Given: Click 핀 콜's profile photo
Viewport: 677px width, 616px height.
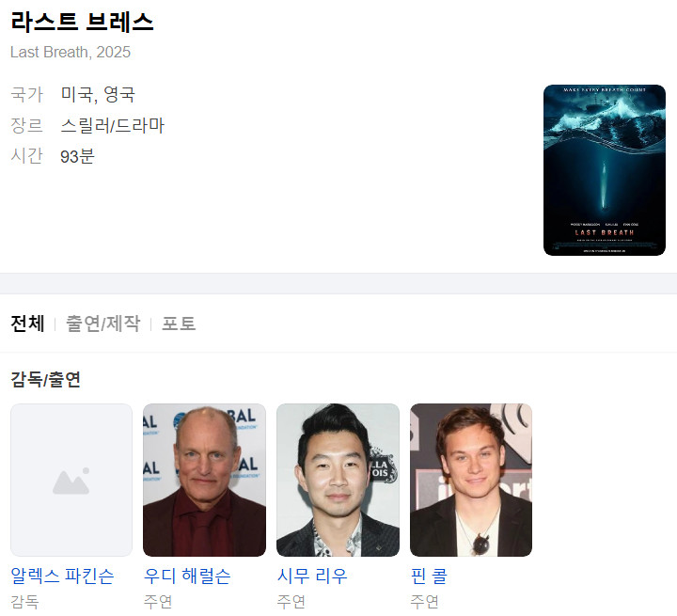Looking at the screenshot, I should [471, 480].
